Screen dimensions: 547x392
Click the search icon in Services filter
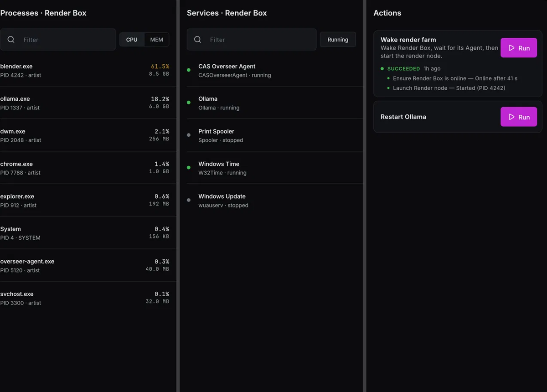197,40
